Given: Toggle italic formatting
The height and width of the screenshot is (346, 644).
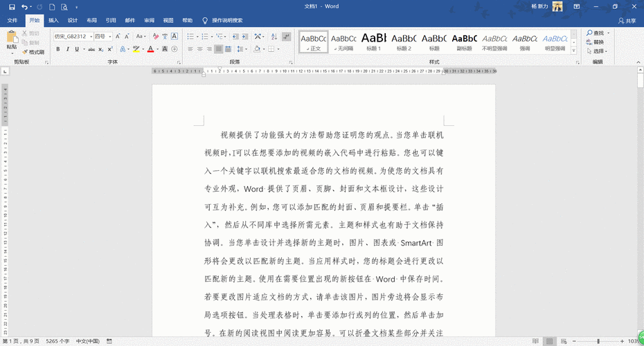Looking at the screenshot, I should pyautogui.click(x=67, y=49).
